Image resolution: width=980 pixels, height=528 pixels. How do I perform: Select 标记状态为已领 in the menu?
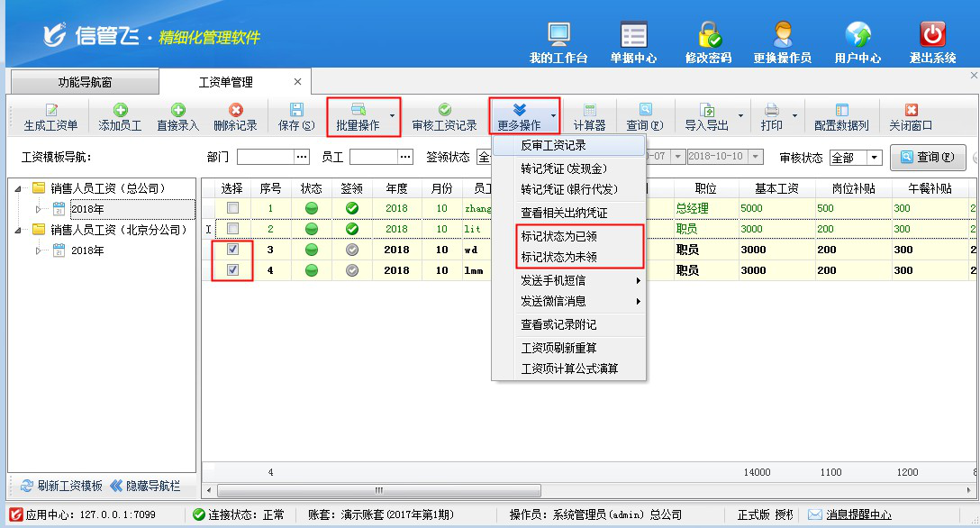(x=558, y=236)
